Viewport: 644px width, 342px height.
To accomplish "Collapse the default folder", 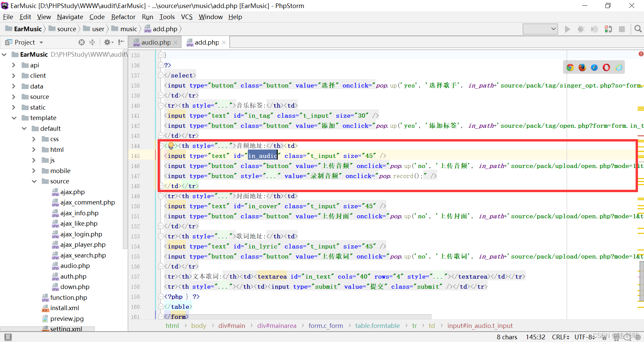I will pyautogui.click(x=24, y=128).
